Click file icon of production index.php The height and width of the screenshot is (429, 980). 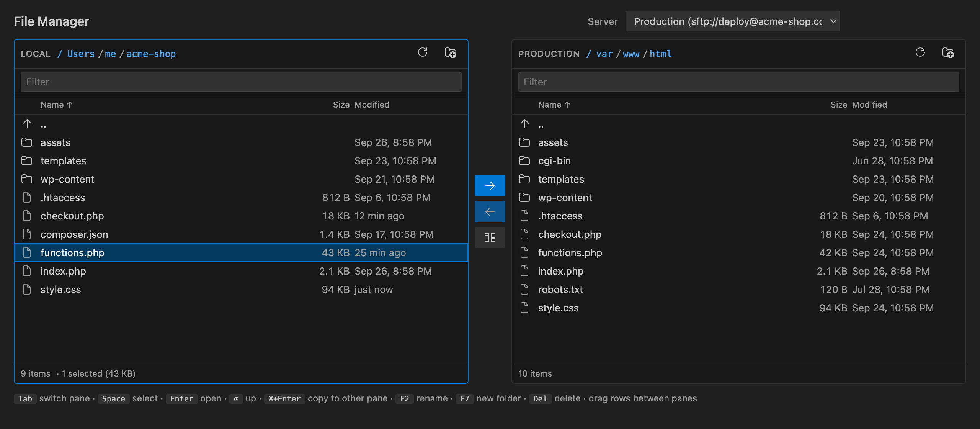(524, 271)
